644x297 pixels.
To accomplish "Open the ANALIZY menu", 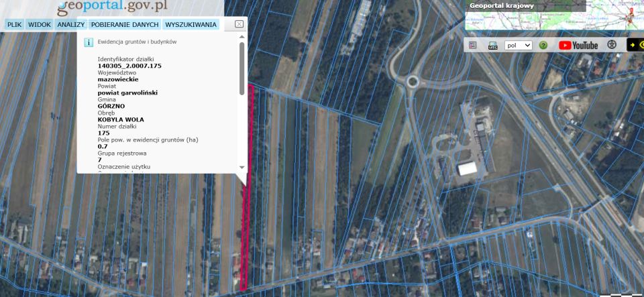I will pyautogui.click(x=70, y=25).
